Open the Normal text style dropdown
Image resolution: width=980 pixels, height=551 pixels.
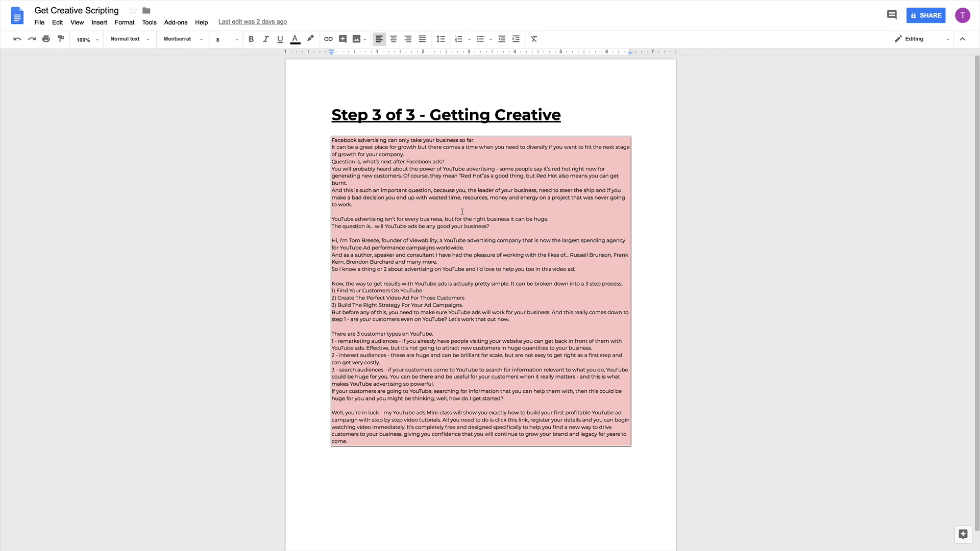pyautogui.click(x=130, y=39)
